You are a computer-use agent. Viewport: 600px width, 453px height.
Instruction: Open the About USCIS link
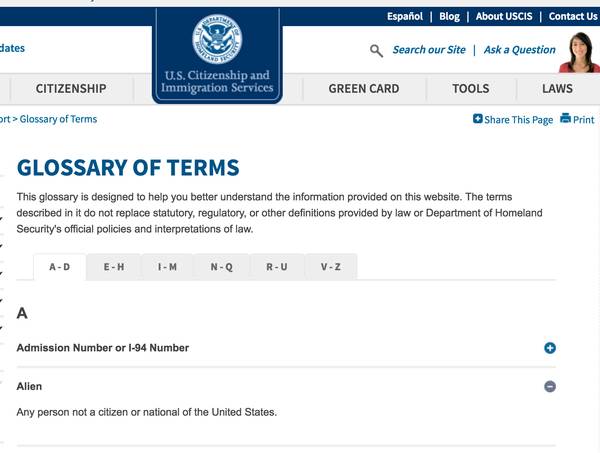point(504,16)
